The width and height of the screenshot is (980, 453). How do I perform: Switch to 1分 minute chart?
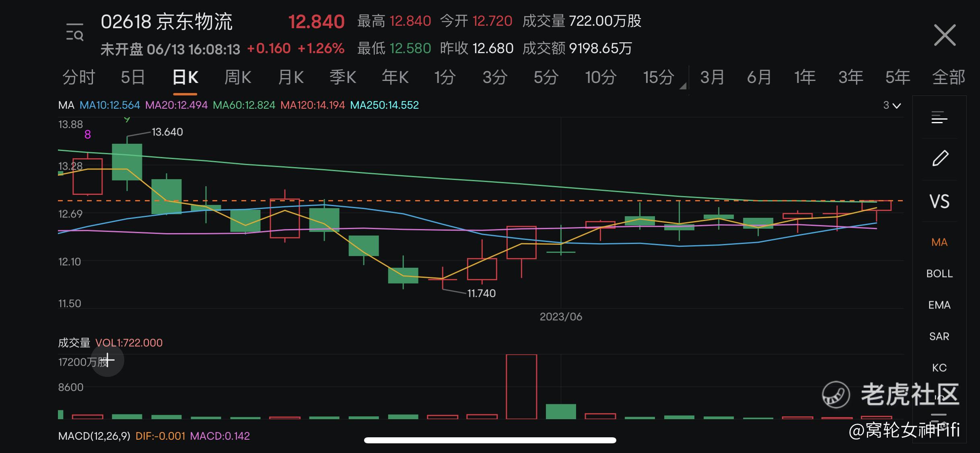point(445,77)
